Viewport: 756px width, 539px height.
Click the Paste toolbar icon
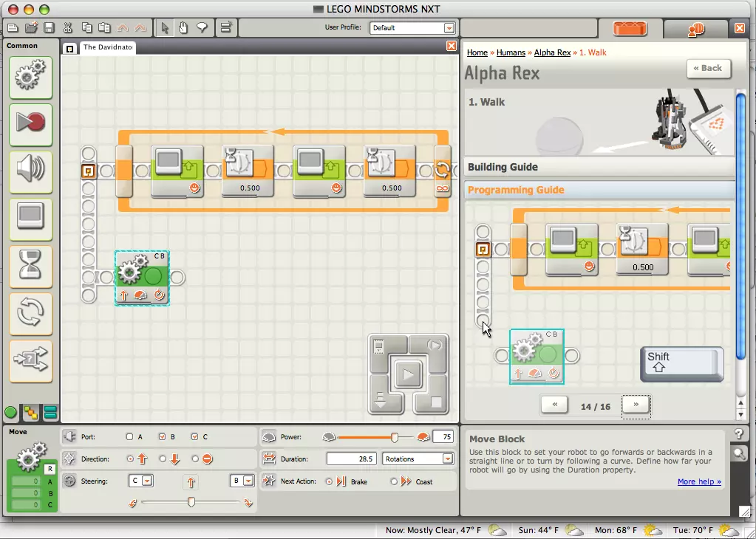click(104, 28)
